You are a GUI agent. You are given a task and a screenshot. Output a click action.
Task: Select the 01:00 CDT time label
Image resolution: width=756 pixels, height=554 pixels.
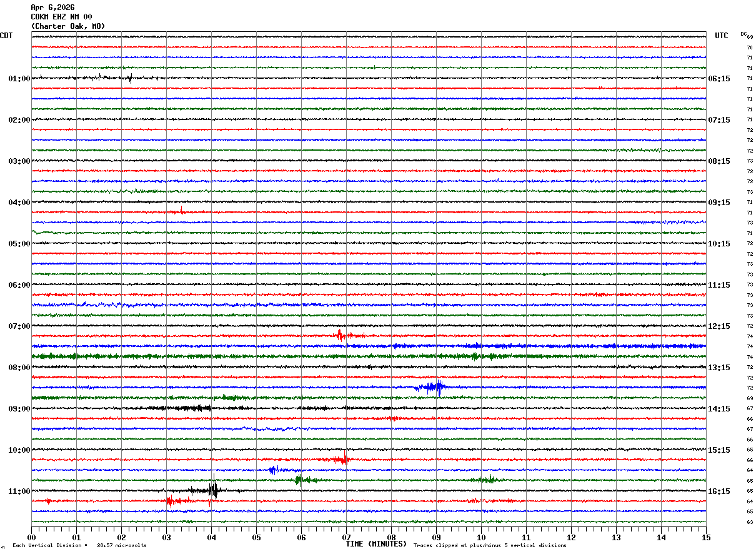tap(19, 79)
